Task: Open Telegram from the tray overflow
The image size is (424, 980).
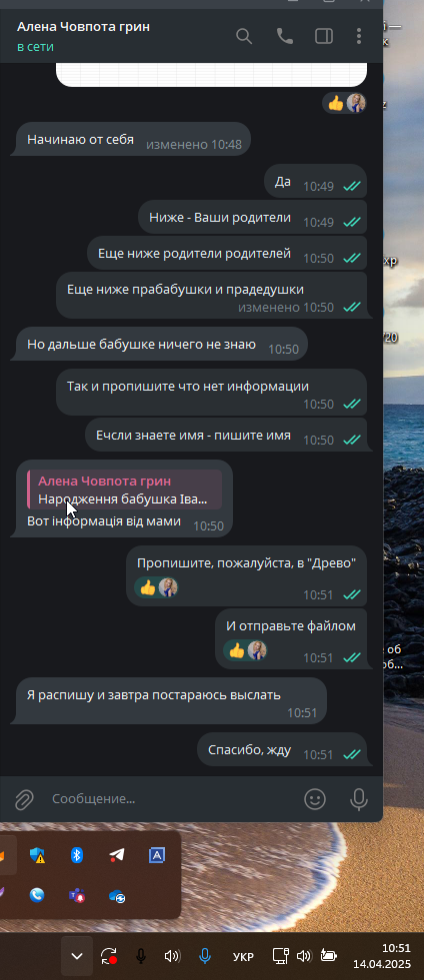Action: click(x=116, y=855)
